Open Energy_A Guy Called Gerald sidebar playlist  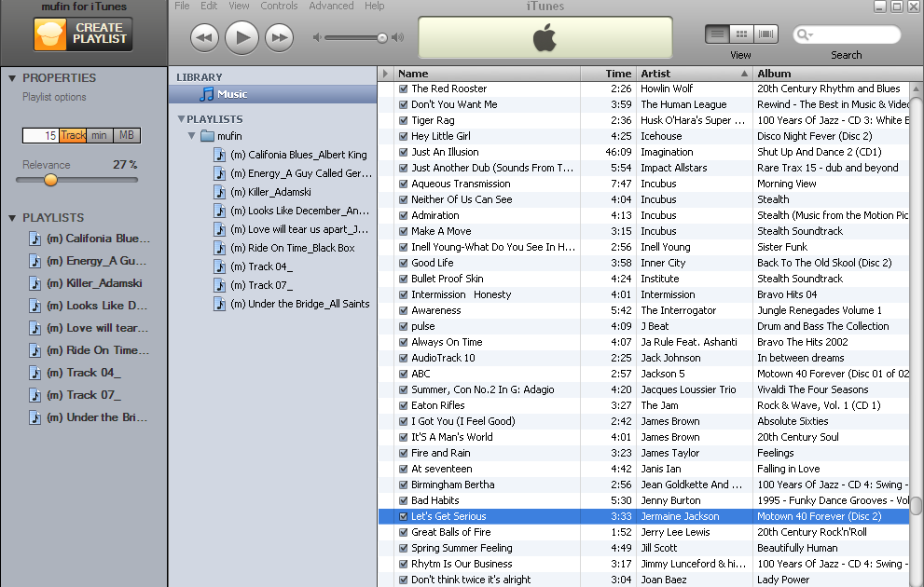292,173
